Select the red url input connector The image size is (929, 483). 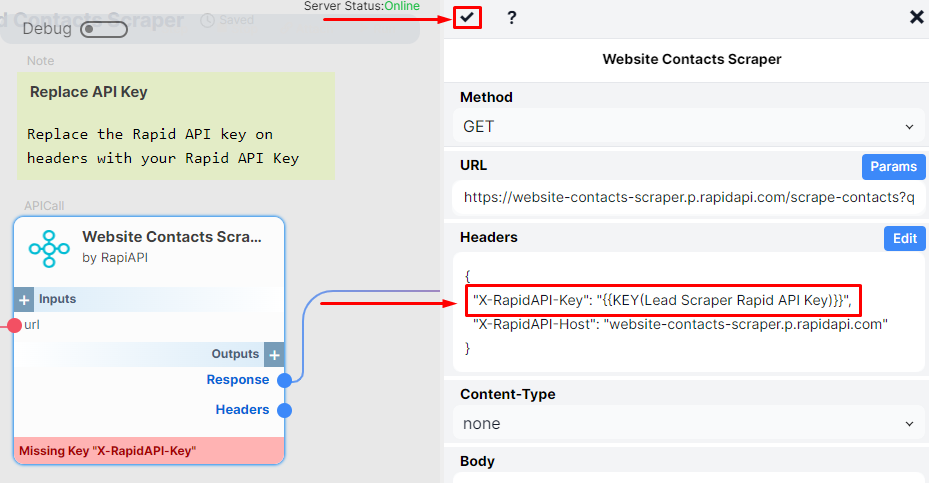pyautogui.click(x=14, y=325)
